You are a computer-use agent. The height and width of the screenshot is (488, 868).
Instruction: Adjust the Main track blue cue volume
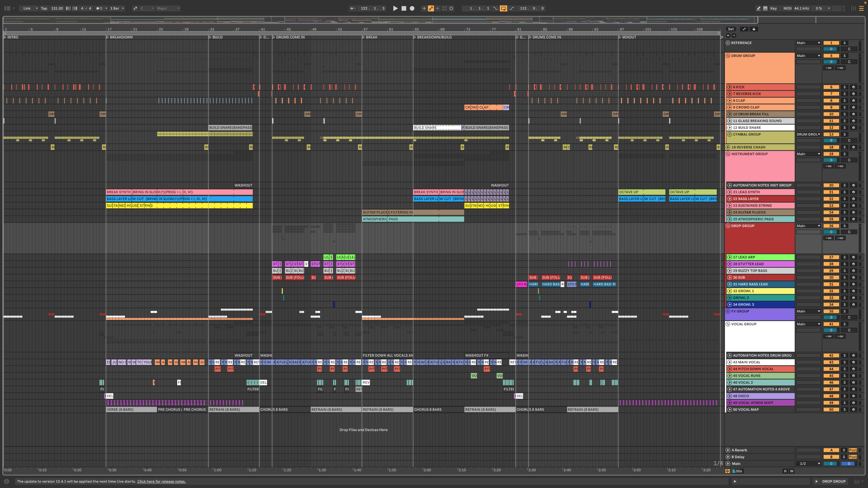pos(849,464)
